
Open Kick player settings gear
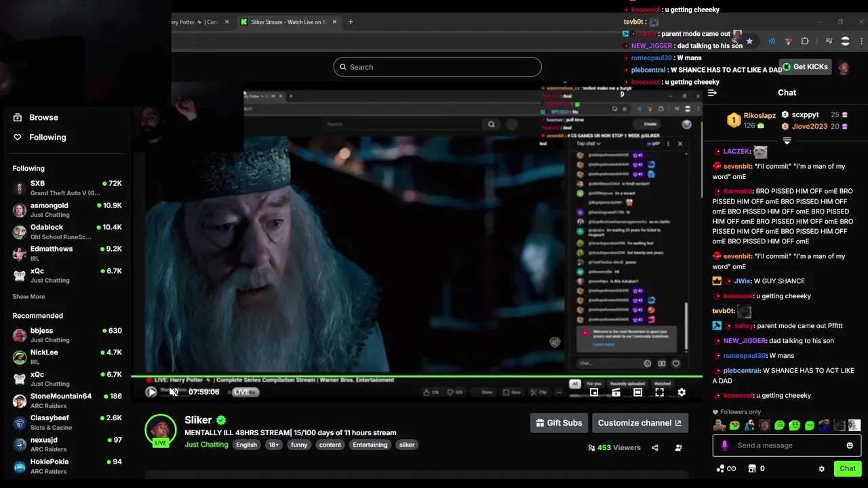pos(682,392)
